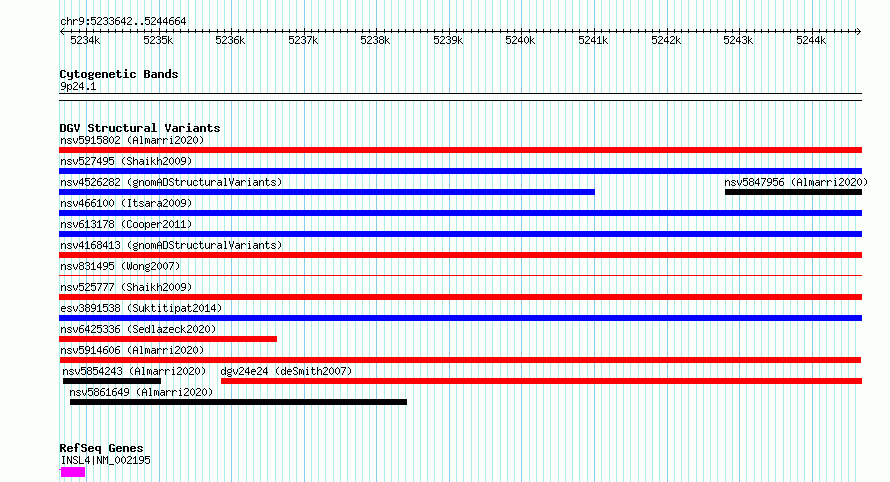Select the black nsv5847956 variant bar

coord(794,192)
